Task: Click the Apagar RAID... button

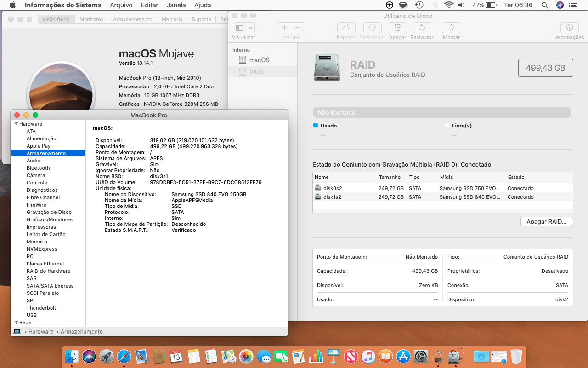Action: pos(547,222)
